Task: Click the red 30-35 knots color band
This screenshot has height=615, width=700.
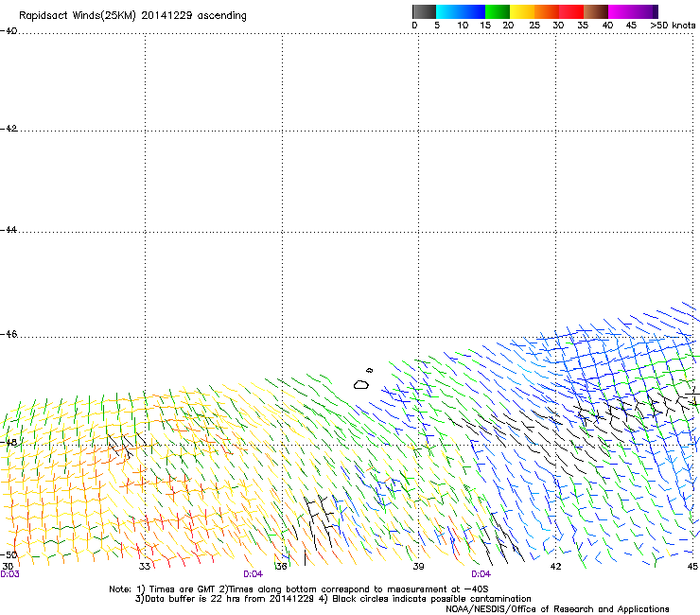Action: point(571,11)
